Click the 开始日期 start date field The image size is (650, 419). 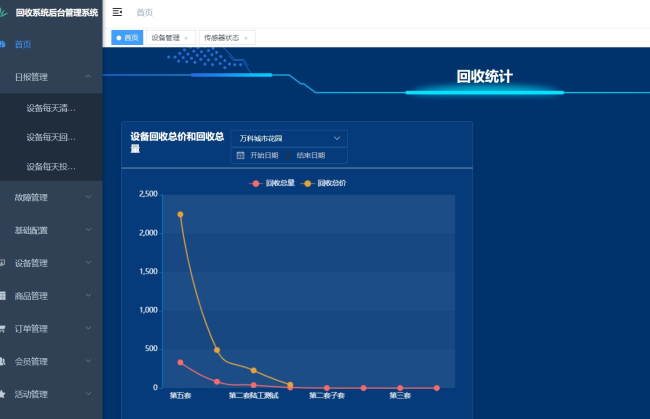(264, 155)
